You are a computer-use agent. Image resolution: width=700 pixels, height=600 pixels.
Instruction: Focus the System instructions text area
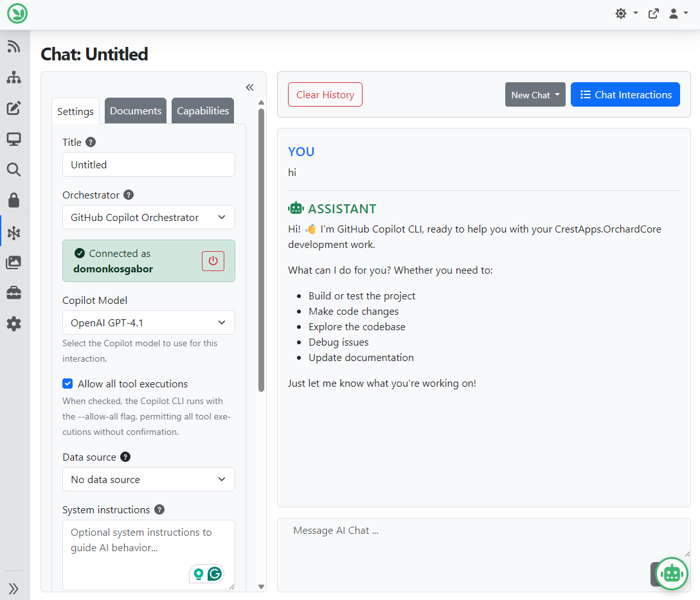coord(148,555)
